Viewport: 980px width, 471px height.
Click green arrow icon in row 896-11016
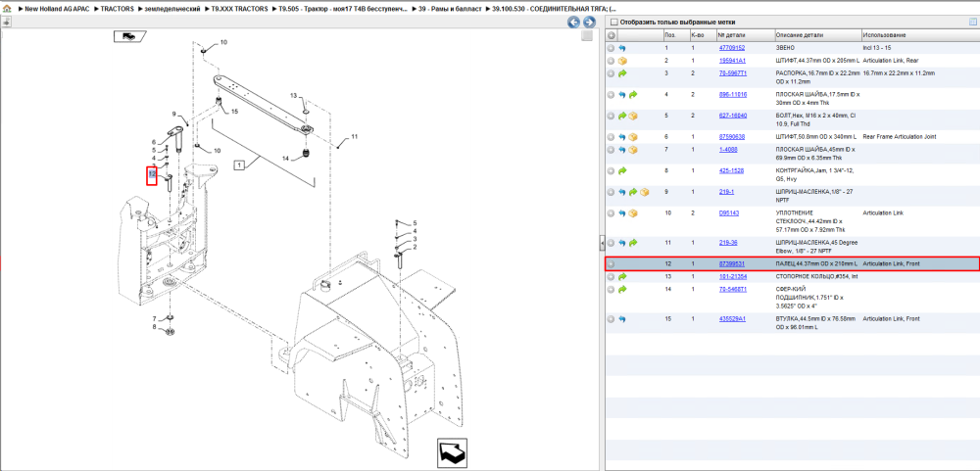click(x=633, y=95)
